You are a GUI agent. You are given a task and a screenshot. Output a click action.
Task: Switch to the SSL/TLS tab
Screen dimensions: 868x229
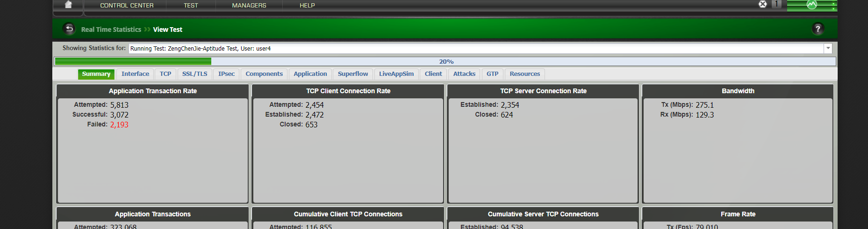pos(194,74)
